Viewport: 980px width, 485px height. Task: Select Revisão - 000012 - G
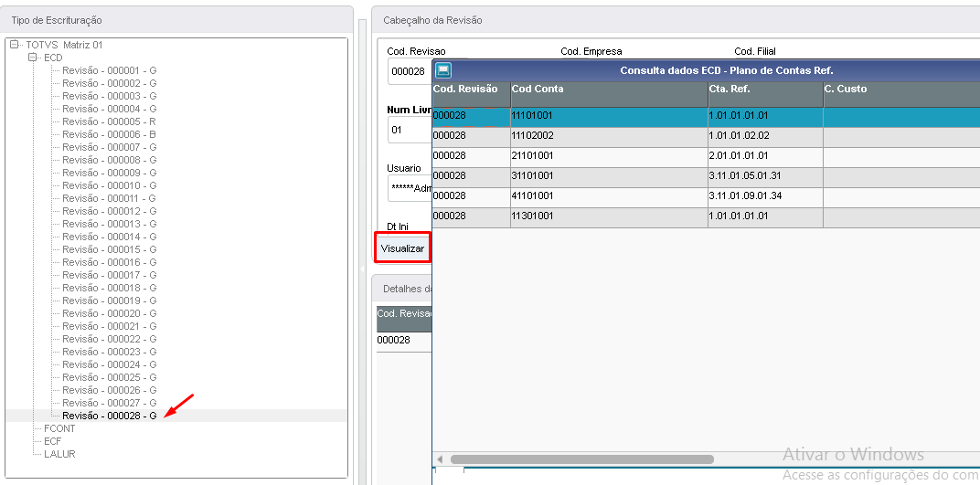click(x=110, y=211)
